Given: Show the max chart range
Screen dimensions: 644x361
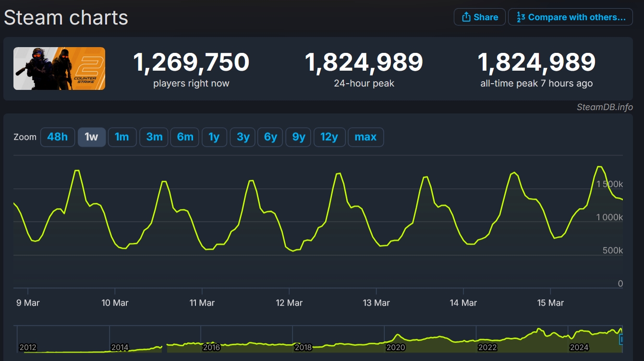Looking at the screenshot, I should [365, 137].
